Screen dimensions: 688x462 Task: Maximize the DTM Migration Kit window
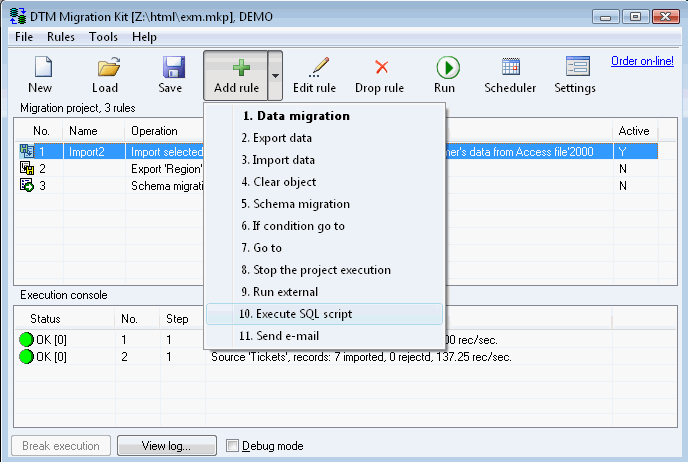pos(635,17)
